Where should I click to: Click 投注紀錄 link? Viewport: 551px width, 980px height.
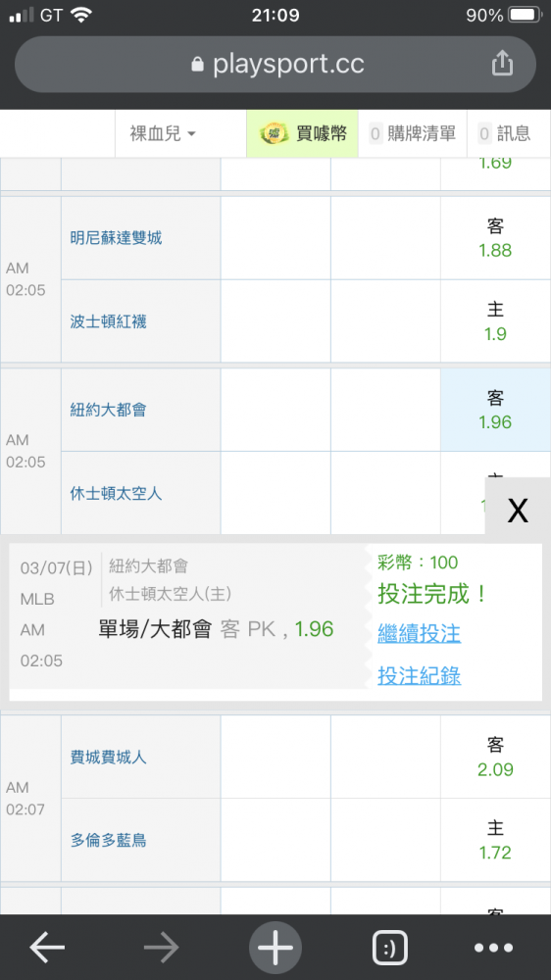(419, 675)
